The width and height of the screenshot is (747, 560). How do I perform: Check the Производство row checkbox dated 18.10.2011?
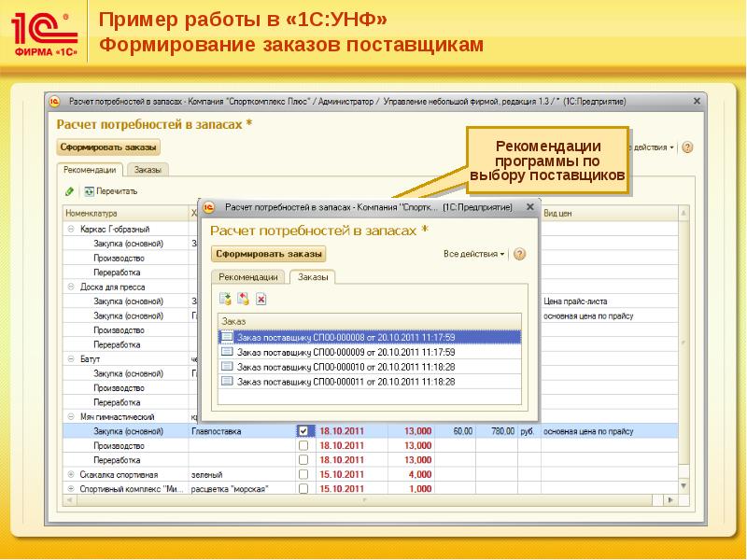coord(303,446)
